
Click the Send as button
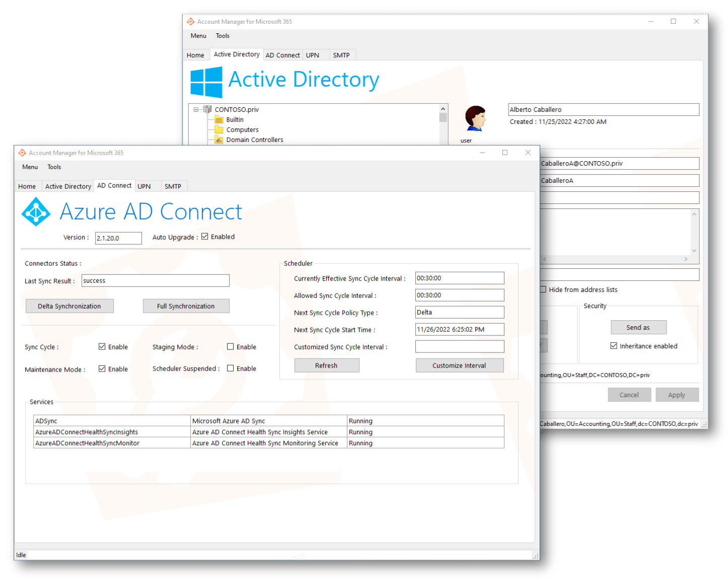(x=638, y=327)
